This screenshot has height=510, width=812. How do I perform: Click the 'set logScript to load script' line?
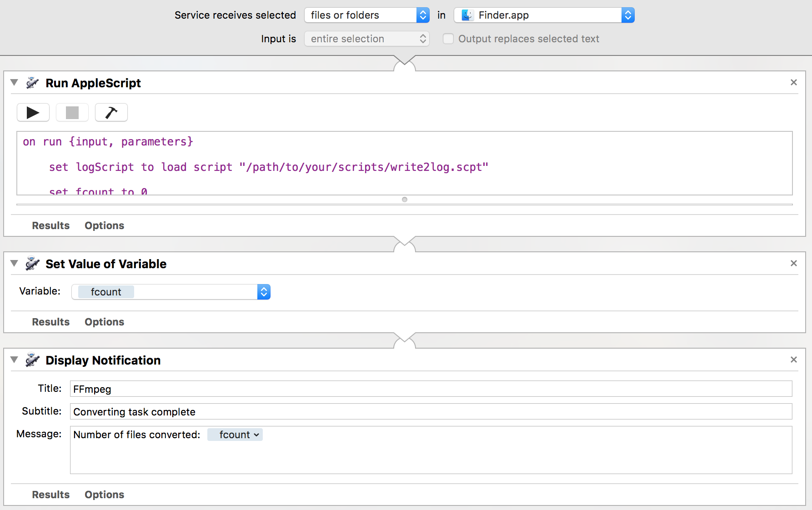click(269, 167)
